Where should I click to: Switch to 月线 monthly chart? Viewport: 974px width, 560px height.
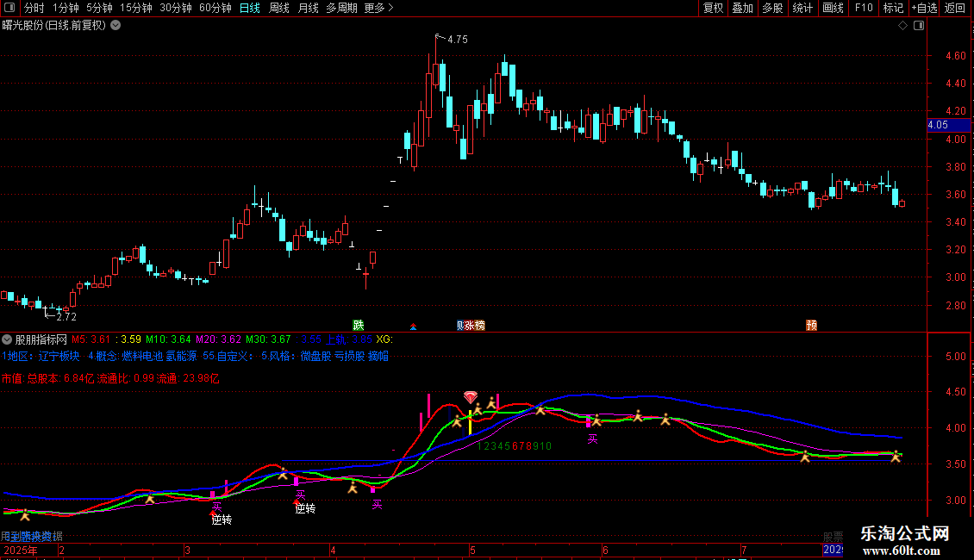[308, 8]
